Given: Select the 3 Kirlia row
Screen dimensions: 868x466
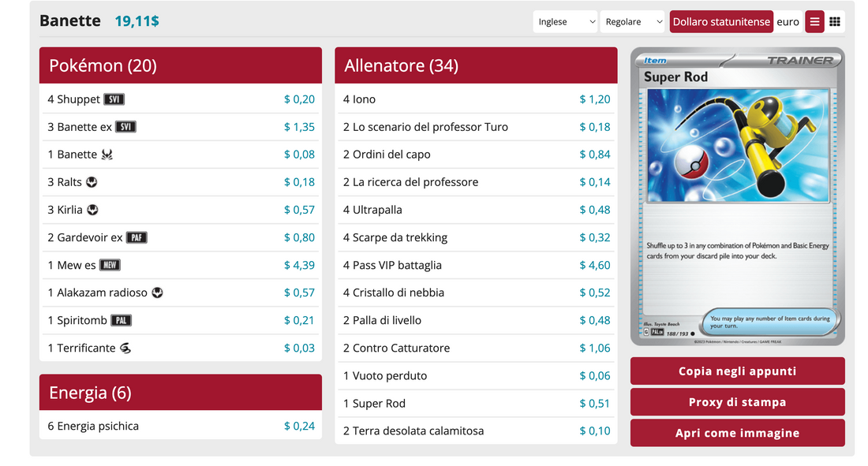Looking at the screenshot, I should 181,210.
